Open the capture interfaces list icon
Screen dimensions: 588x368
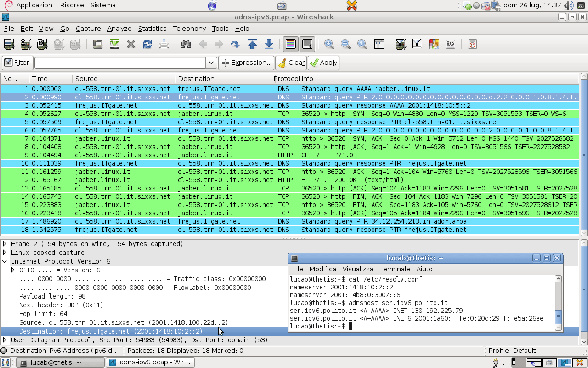[x=9, y=44]
